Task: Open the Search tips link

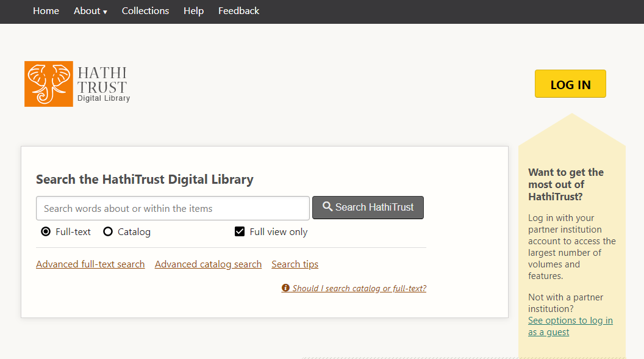Action: pyautogui.click(x=295, y=264)
